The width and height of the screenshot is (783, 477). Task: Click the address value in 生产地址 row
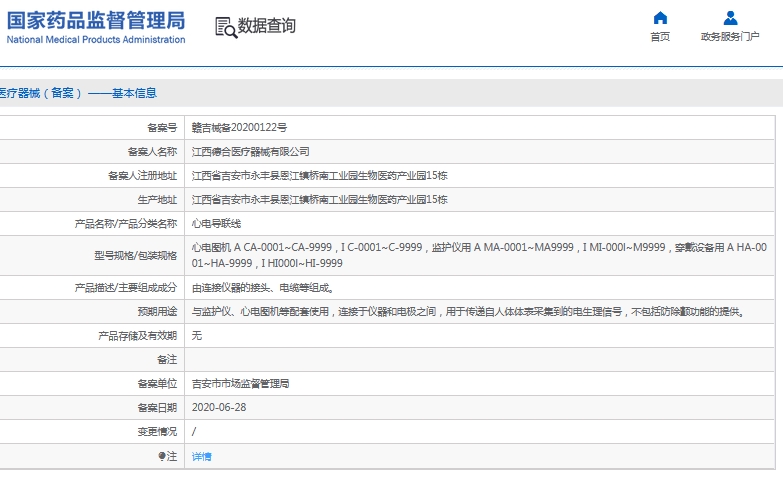pyautogui.click(x=320, y=200)
